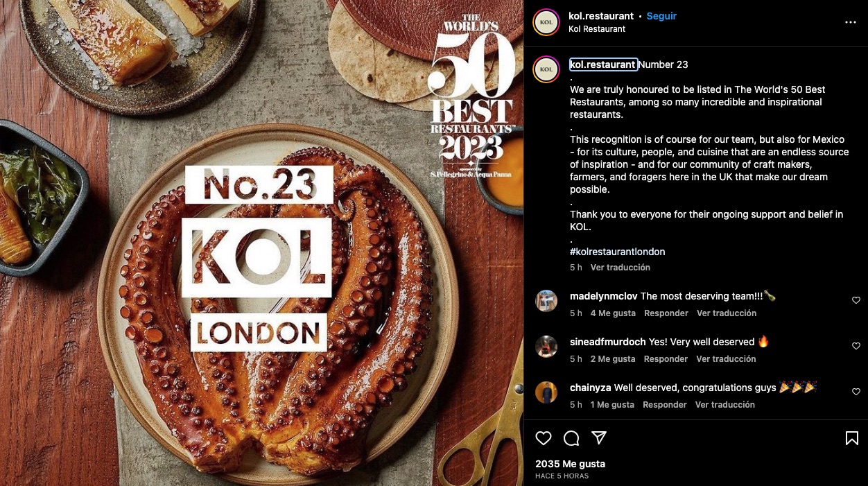The image size is (868, 486).
Task: Translate sineadfmurdoch's comment
Action: point(726,359)
